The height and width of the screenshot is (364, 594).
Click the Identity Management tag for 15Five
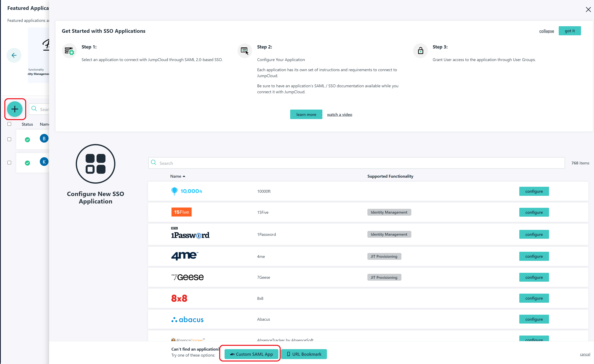(x=389, y=212)
